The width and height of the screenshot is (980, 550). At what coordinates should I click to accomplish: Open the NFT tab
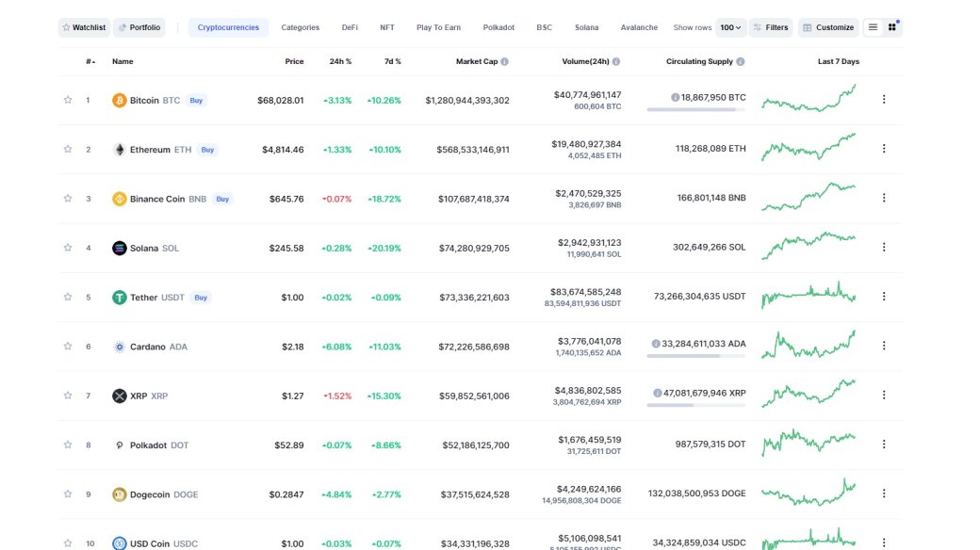[x=387, y=27]
